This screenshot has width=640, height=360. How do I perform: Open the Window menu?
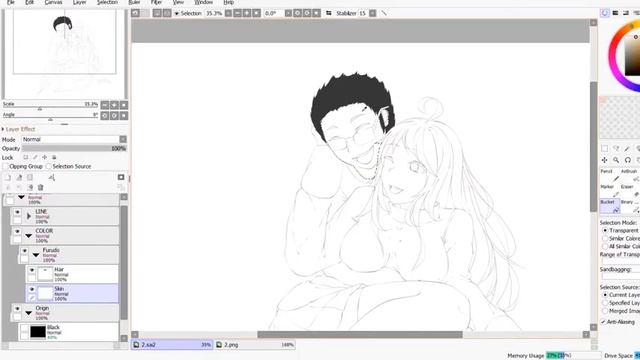[x=203, y=2]
